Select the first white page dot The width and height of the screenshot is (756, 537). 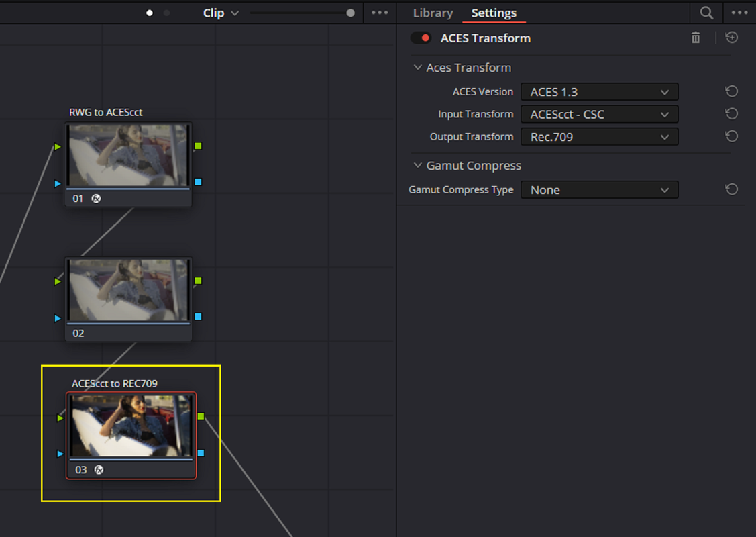click(150, 13)
